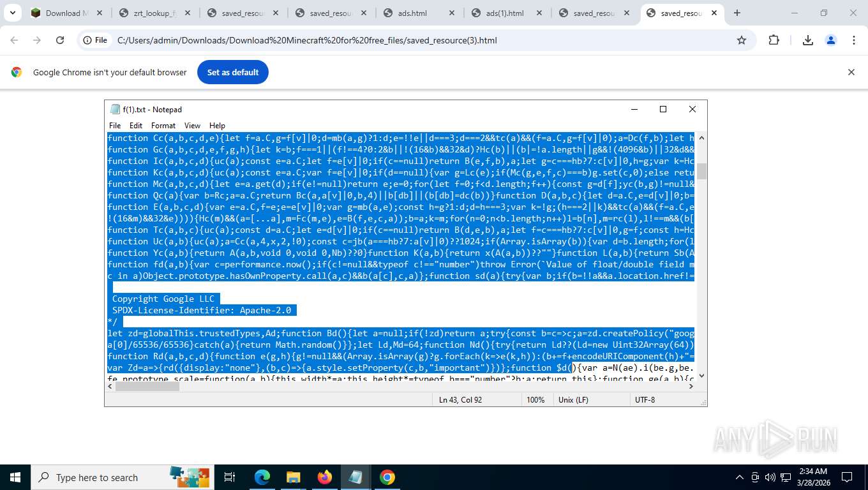Close the zrt_lookup tab

(186, 13)
